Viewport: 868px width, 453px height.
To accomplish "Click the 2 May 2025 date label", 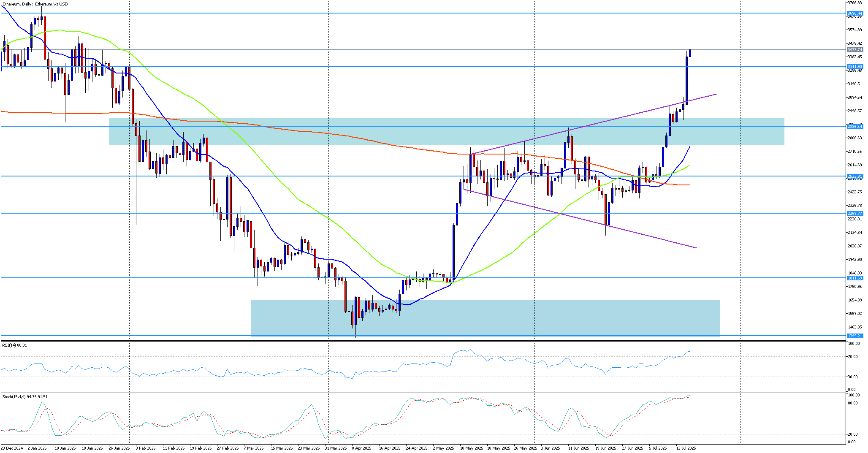I will tap(443, 448).
